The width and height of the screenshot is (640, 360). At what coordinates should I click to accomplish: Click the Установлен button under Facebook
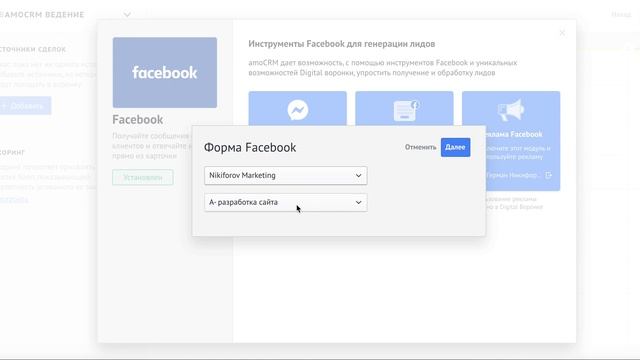(x=143, y=178)
